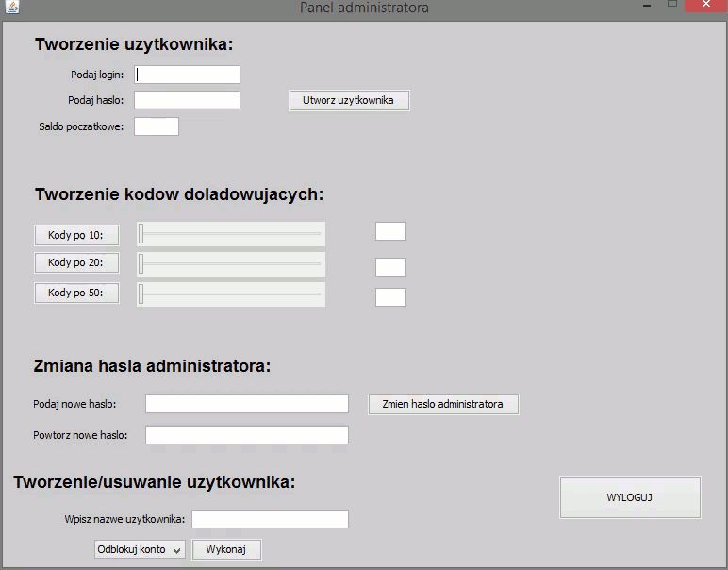Screen dimensions: 728x570
Task: Click the Wykonaj button
Action: coord(226,549)
